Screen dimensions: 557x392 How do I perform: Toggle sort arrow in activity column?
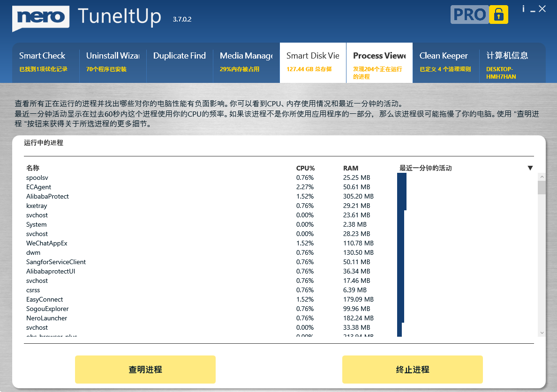530,168
